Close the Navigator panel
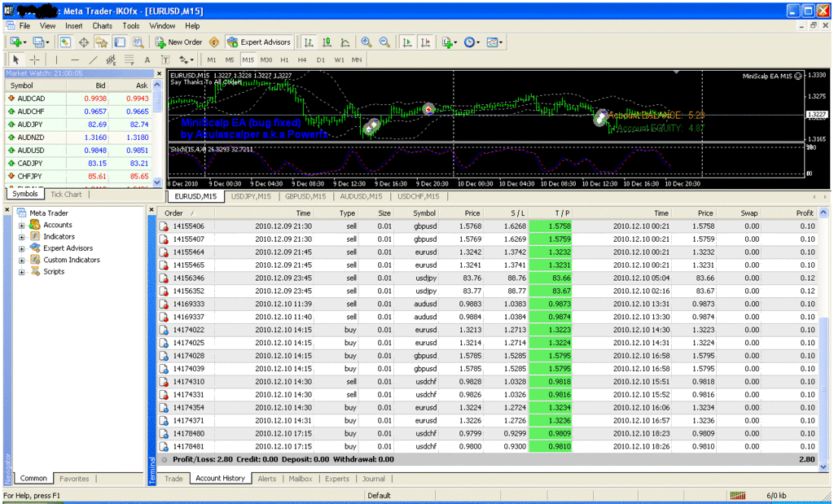The height and width of the screenshot is (504, 834). coord(7,210)
